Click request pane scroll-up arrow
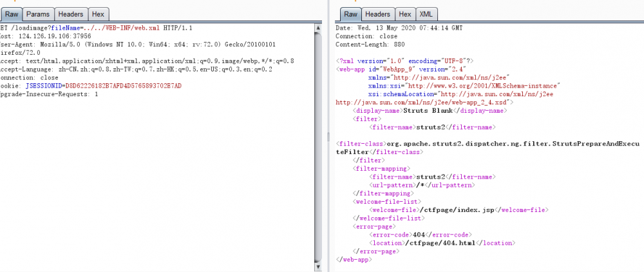 (x=318, y=28)
